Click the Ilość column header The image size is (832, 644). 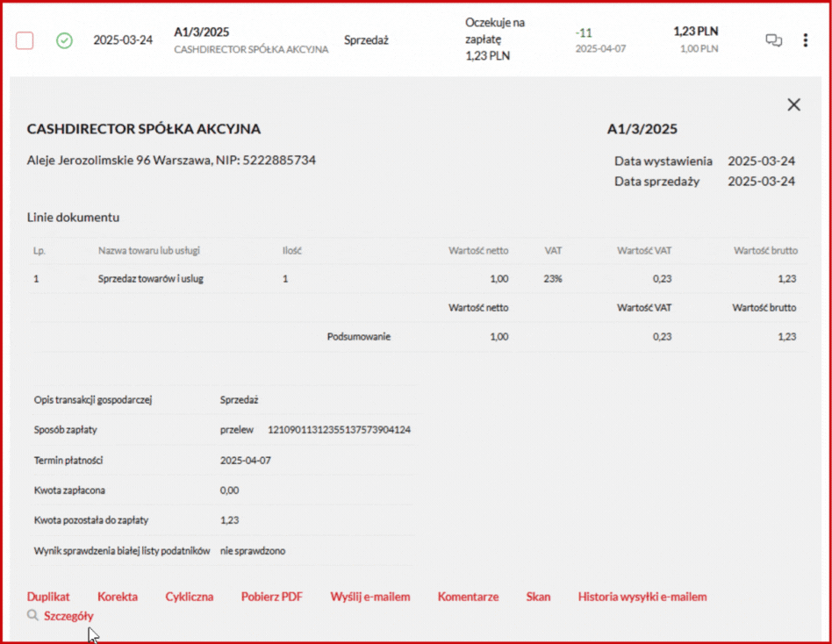(292, 250)
